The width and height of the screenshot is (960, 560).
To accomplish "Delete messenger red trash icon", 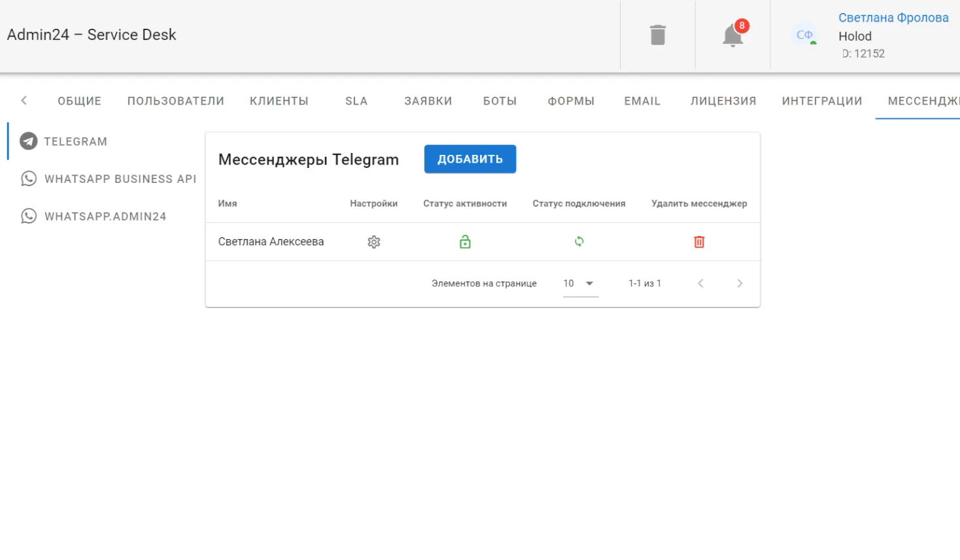I will click(699, 242).
